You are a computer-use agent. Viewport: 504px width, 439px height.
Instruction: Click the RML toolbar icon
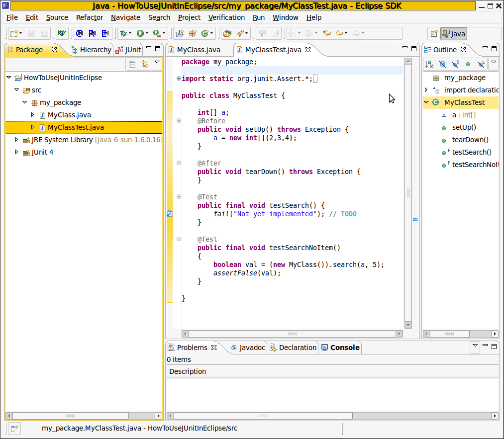pos(93,33)
